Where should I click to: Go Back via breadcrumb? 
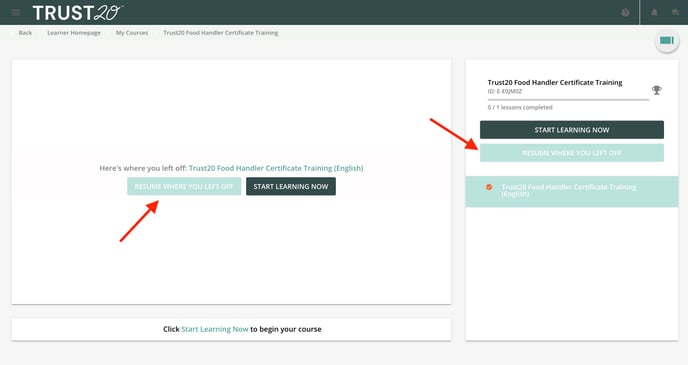pyautogui.click(x=25, y=33)
